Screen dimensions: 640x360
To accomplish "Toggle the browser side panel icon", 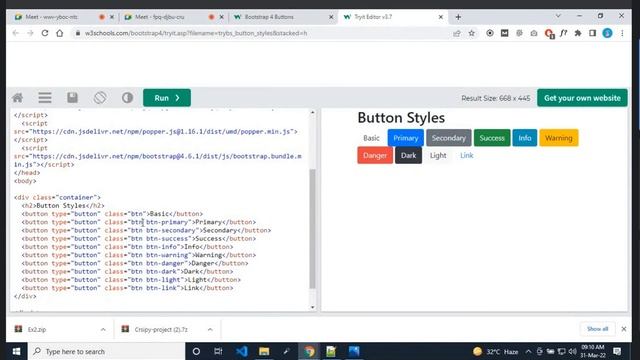I will pyautogui.click(x=592, y=33).
